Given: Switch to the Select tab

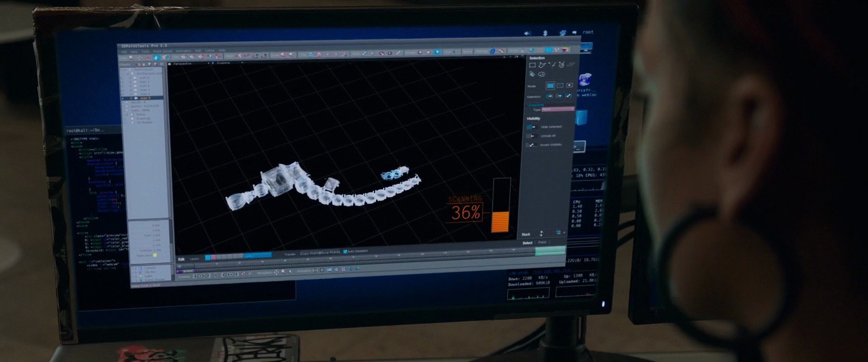Looking at the screenshot, I should 528,243.
